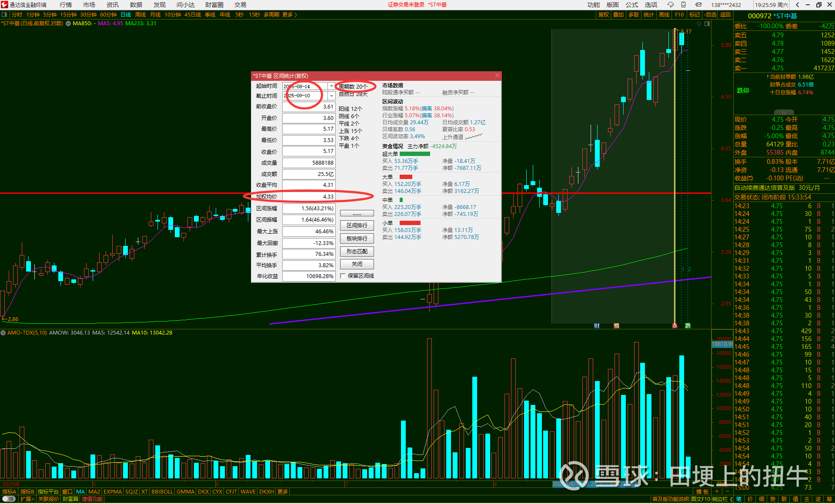Click the back arrow in title bar
This screenshot has width=835, height=504.
pyautogui.click(x=797, y=5)
